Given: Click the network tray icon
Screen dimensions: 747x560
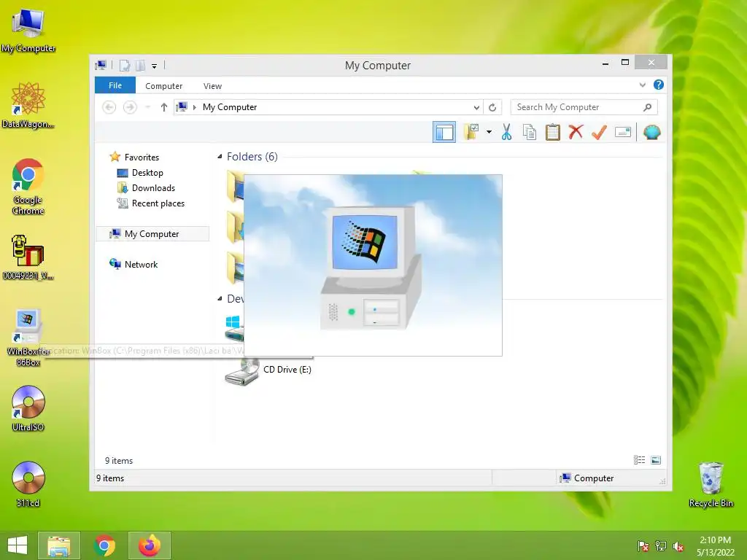Looking at the screenshot, I should 661,546.
